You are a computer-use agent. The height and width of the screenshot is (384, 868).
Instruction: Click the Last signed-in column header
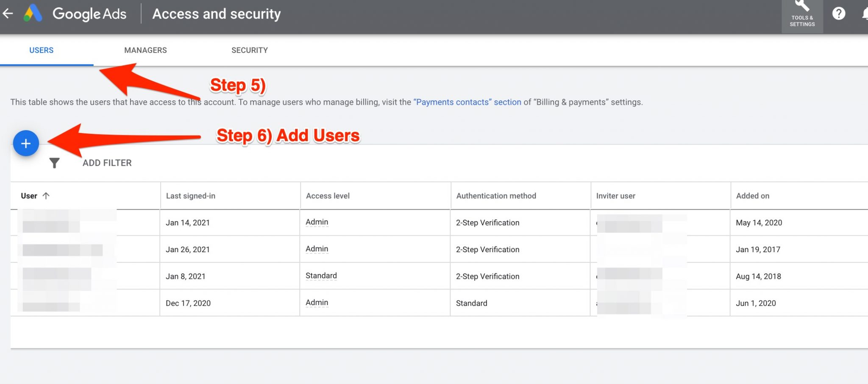[190, 195]
